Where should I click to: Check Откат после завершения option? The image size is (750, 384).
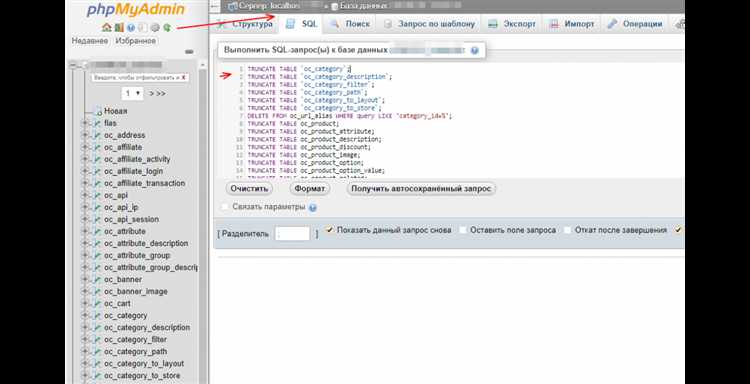coord(567,230)
